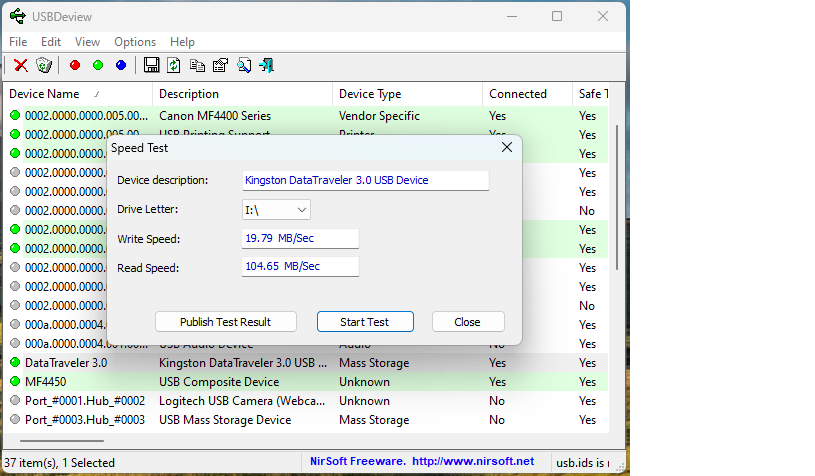Click the find magnifier toolbar icon
This screenshot has height=476, width=815.
pyautogui.click(x=244, y=65)
